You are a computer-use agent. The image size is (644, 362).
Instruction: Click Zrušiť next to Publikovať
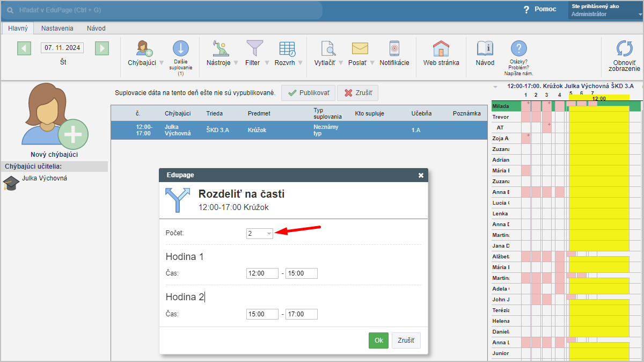pos(358,93)
